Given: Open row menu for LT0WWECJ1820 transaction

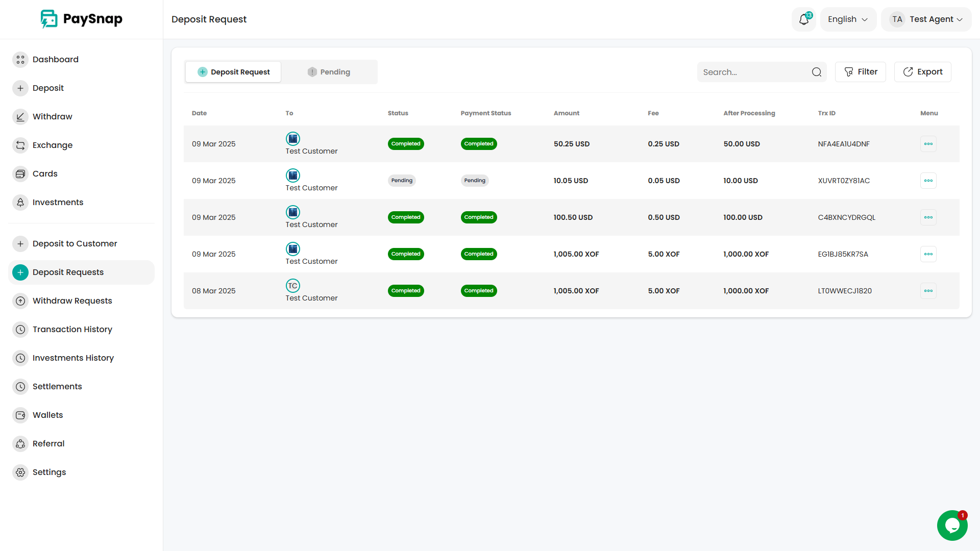Looking at the screenshot, I should [928, 291].
